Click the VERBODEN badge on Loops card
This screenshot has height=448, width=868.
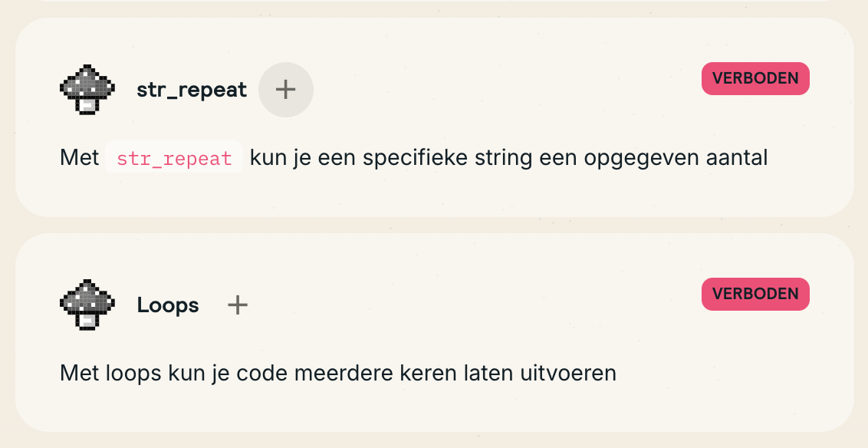[x=755, y=294]
